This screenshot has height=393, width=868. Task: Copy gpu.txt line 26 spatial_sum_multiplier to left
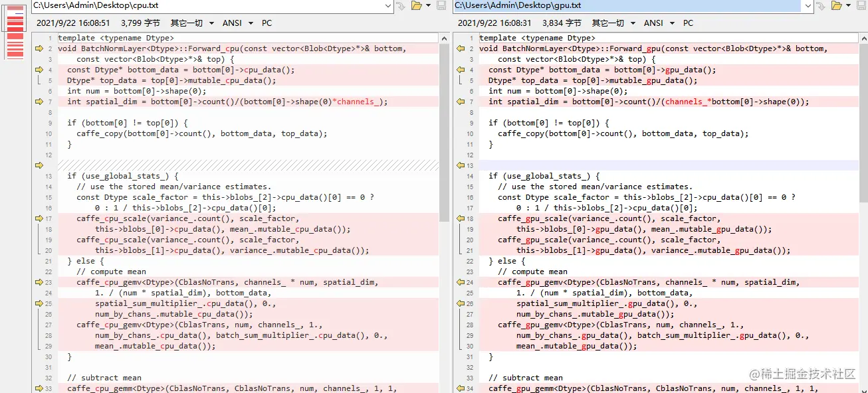point(460,303)
